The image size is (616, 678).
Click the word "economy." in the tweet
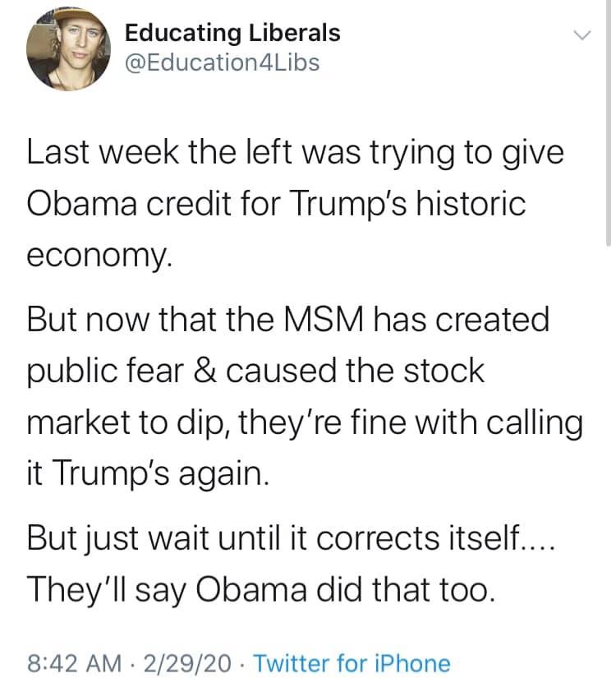click(x=100, y=254)
